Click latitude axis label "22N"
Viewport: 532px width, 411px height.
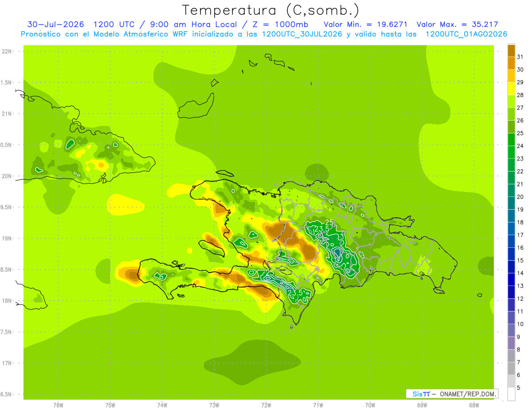(x=7, y=51)
